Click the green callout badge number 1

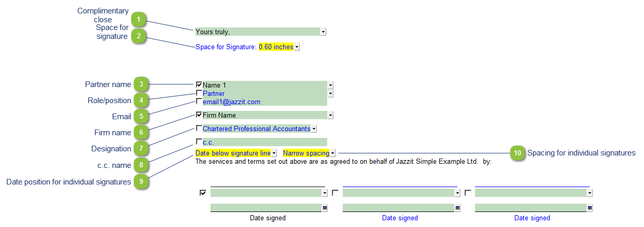(x=138, y=20)
